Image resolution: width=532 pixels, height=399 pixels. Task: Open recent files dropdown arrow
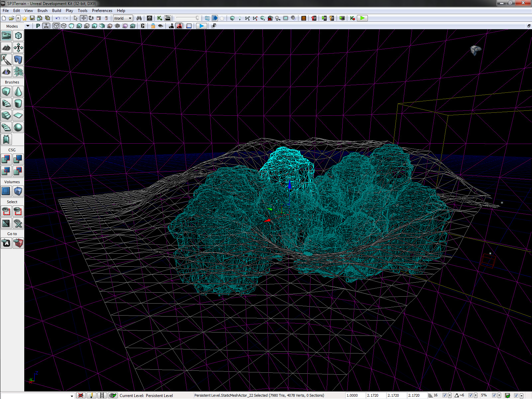point(18,18)
